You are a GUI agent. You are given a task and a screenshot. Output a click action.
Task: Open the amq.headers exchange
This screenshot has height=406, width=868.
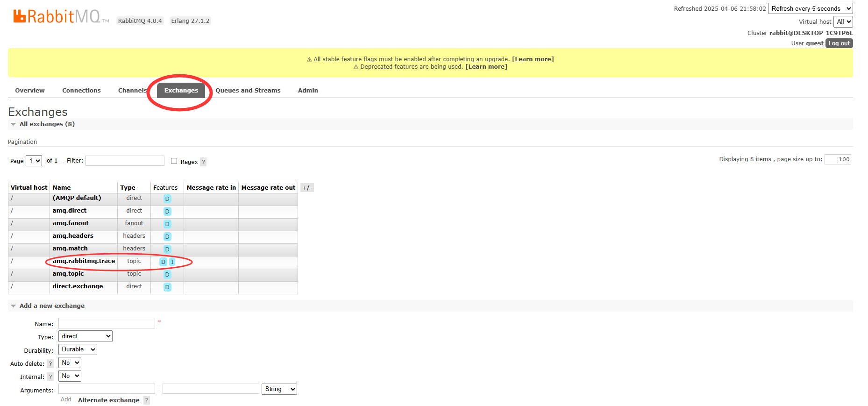[x=73, y=235]
